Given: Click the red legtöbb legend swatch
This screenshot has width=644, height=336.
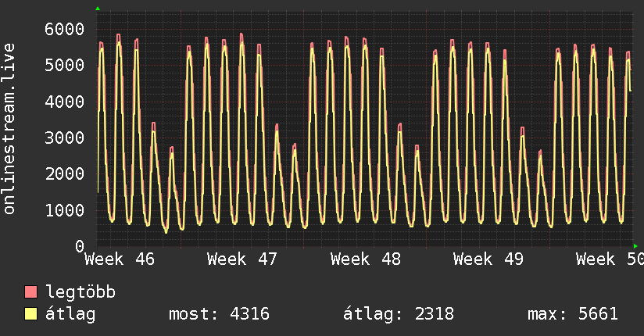Looking at the screenshot, I should coord(31,292).
